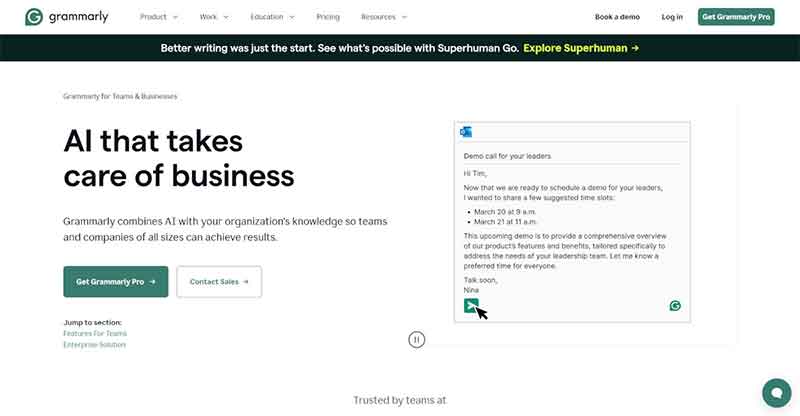Viewport: 800px width, 416px height.
Task: Click the hero Get Grammarly Pro button
Action: pos(116,282)
